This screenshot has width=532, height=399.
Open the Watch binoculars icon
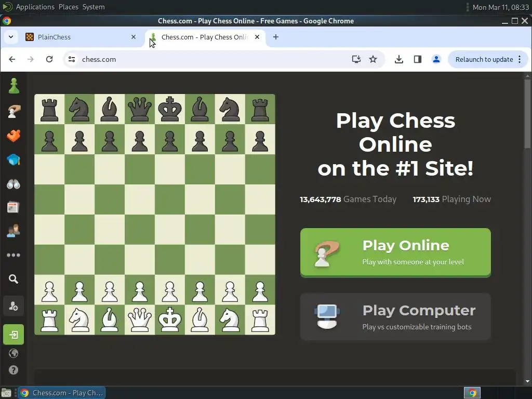pos(14,184)
